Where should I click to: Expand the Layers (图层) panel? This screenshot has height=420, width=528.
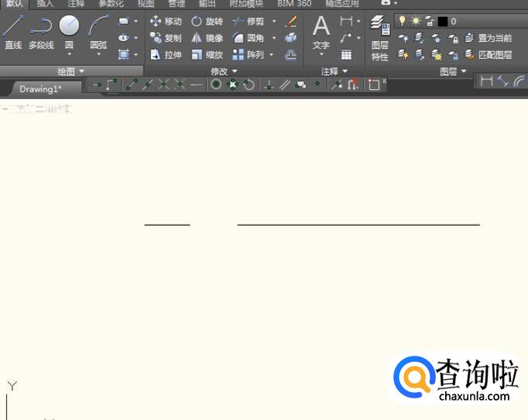click(x=453, y=71)
